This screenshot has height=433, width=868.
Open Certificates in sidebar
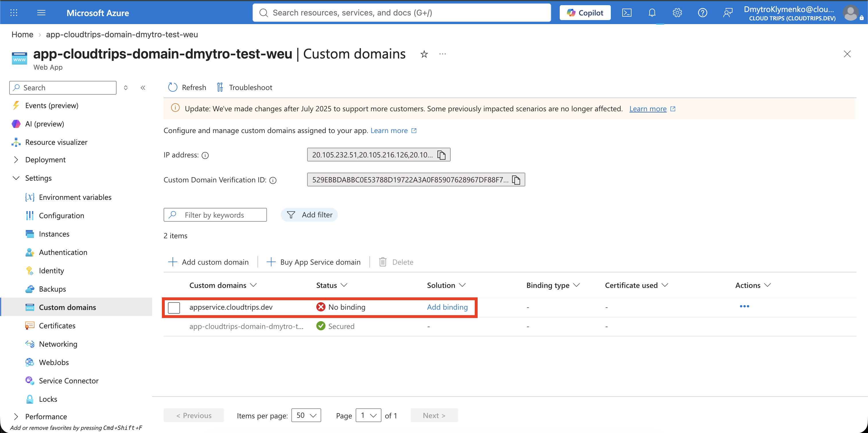coord(57,325)
